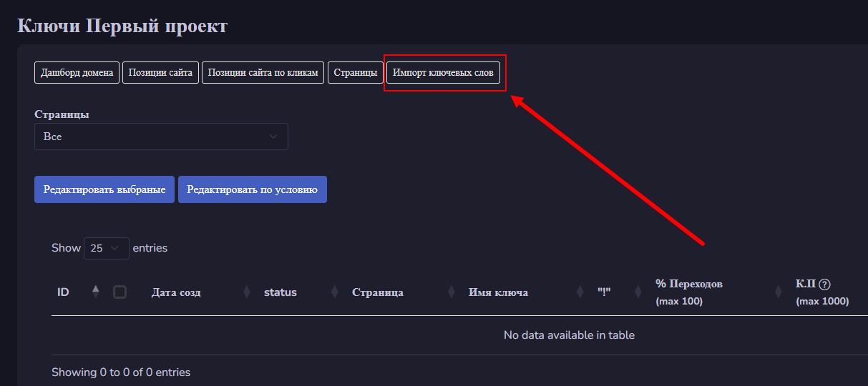Open the Дашборд домена tab
Image resolution: width=868 pixels, height=386 pixels.
tap(77, 73)
